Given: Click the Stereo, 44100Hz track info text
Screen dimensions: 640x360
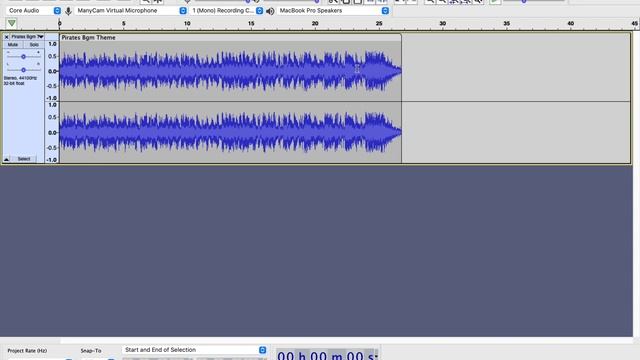Looking at the screenshot, I should coord(20,78).
